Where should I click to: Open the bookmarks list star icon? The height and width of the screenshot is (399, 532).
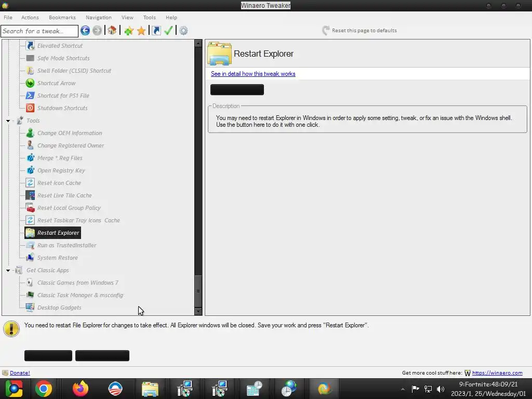141,31
